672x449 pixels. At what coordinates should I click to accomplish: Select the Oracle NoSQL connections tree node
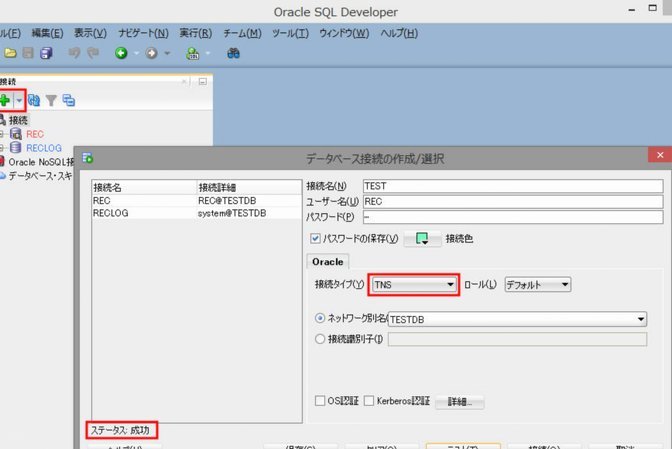click(x=41, y=162)
